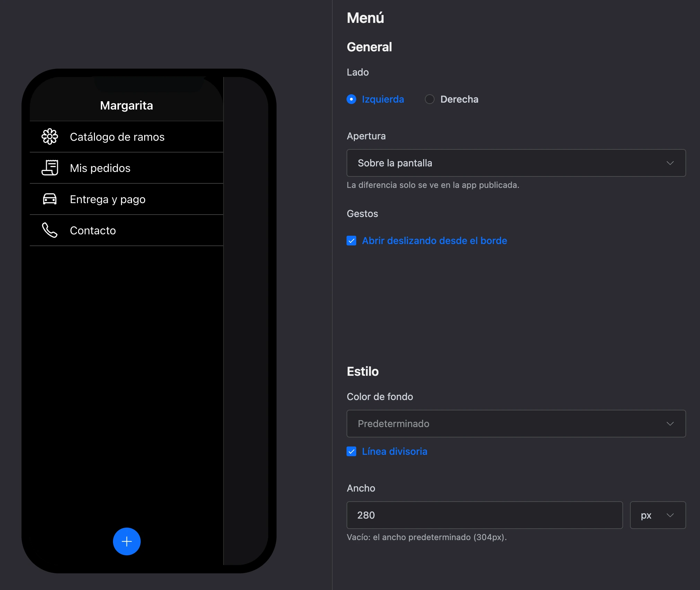Select the Izquierda radio option
Image resolution: width=700 pixels, height=590 pixels.
351,99
